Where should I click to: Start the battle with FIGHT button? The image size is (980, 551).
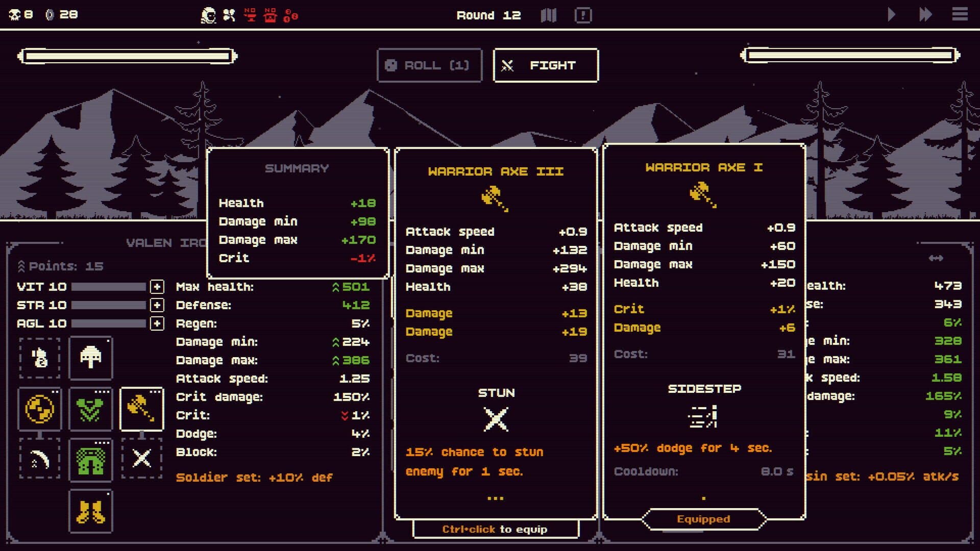pyautogui.click(x=546, y=65)
